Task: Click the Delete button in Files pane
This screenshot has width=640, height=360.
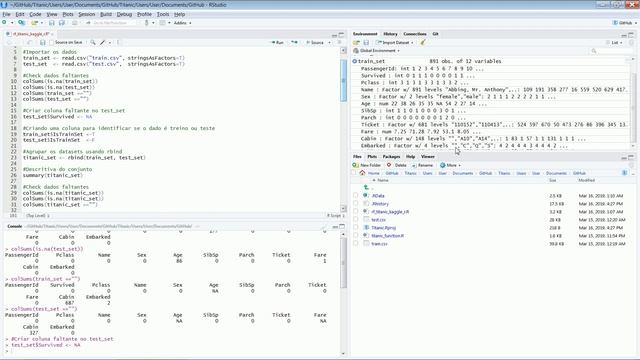Action: (x=397, y=165)
